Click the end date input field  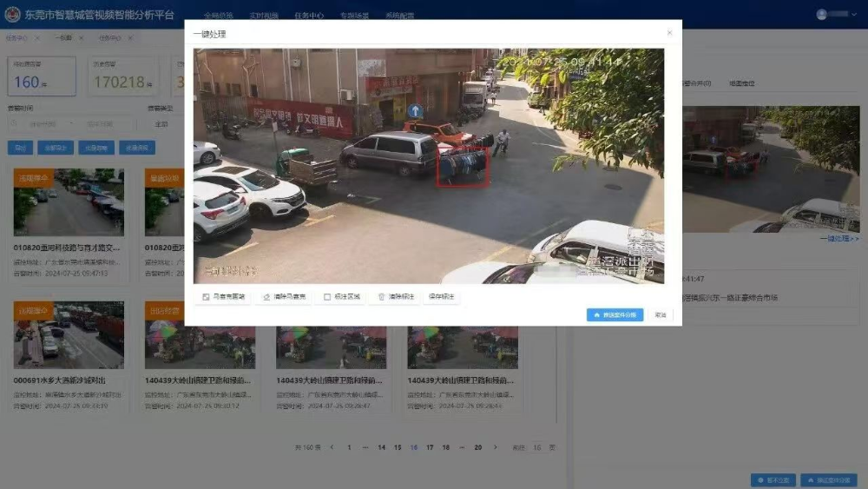click(101, 124)
